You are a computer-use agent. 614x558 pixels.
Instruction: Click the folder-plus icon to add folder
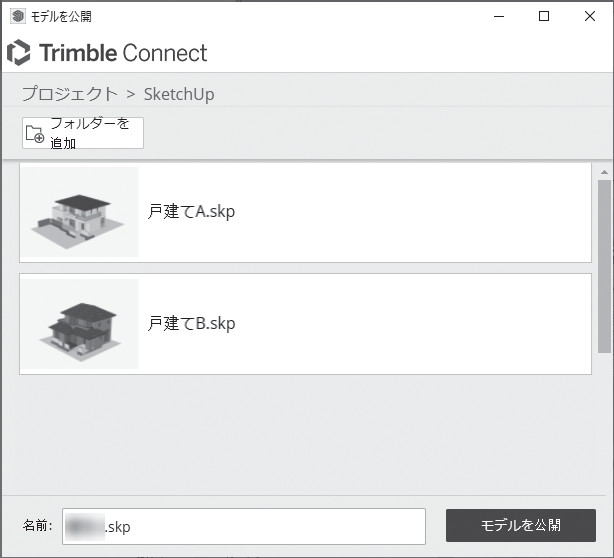click(x=34, y=134)
